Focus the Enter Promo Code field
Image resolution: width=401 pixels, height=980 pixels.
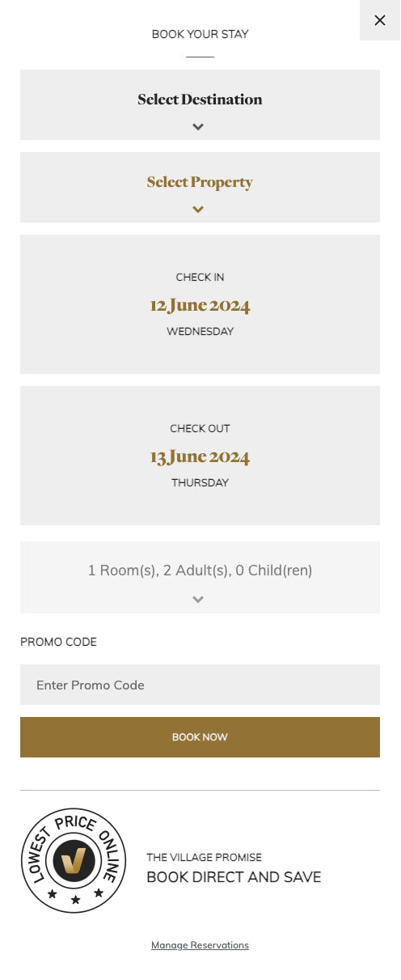[x=200, y=685]
